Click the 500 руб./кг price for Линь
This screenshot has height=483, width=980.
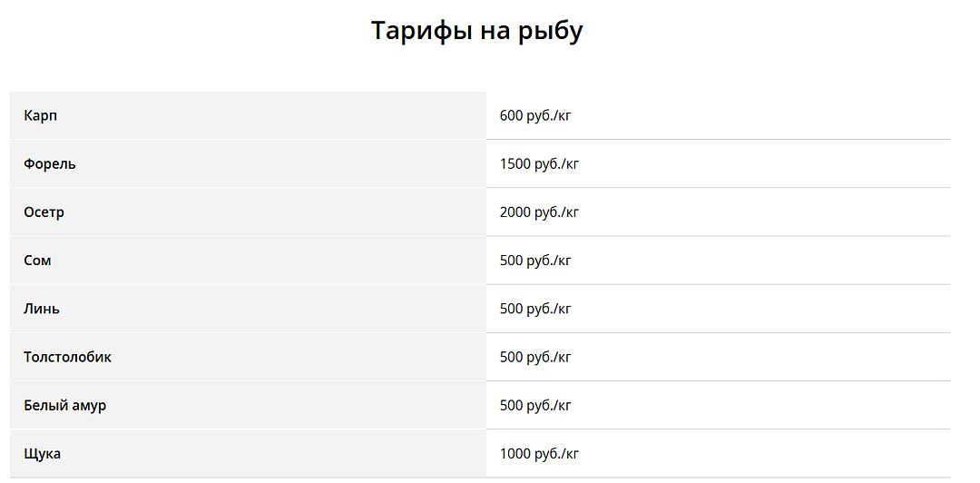pyautogui.click(x=535, y=309)
